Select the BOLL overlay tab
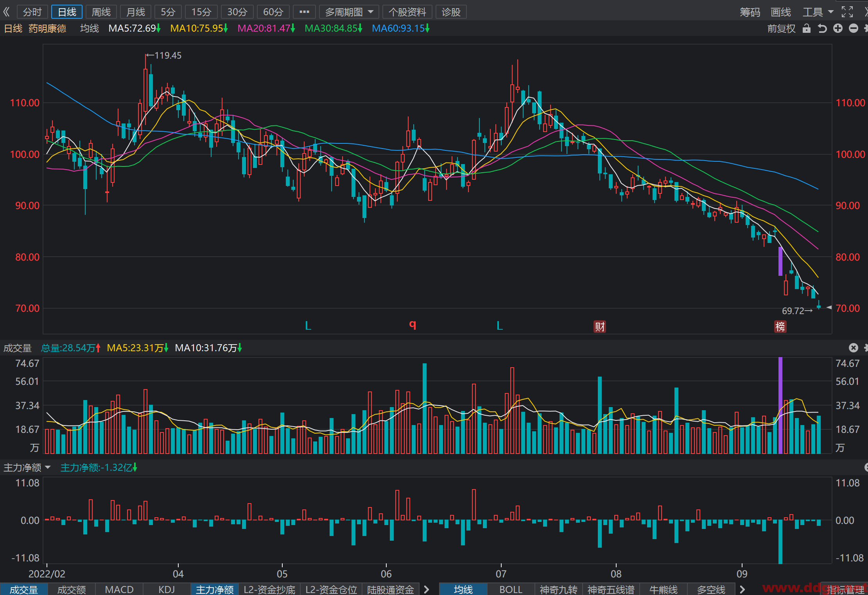Image resolution: width=868 pixels, height=595 pixels. (511, 589)
